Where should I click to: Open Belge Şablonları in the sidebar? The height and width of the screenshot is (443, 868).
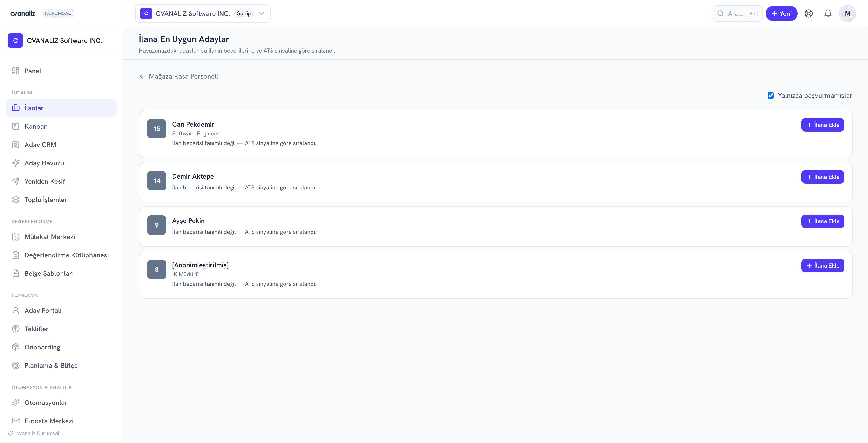click(x=61, y=273)
